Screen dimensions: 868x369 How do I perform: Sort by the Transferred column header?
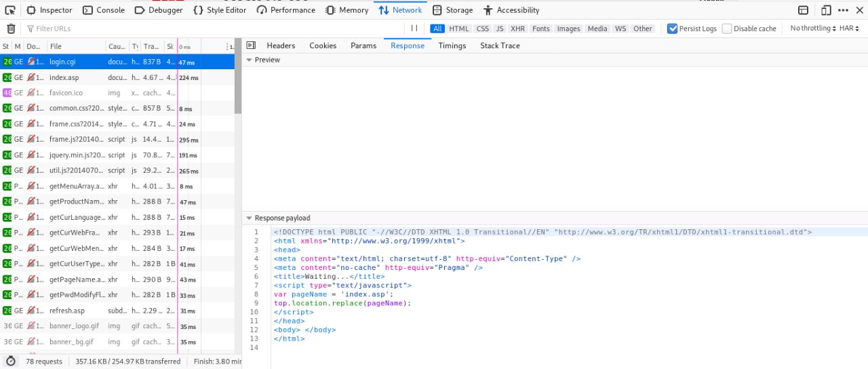[x=153, y=46]
